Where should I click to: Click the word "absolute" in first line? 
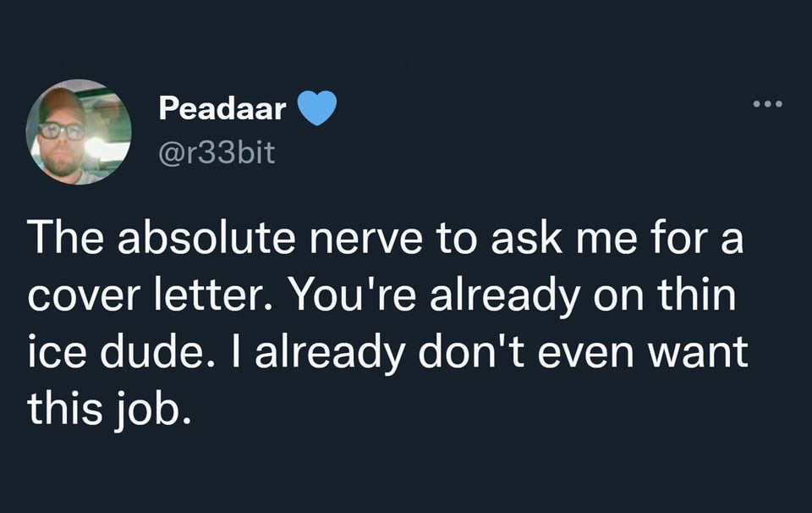[x=206, y=238]
